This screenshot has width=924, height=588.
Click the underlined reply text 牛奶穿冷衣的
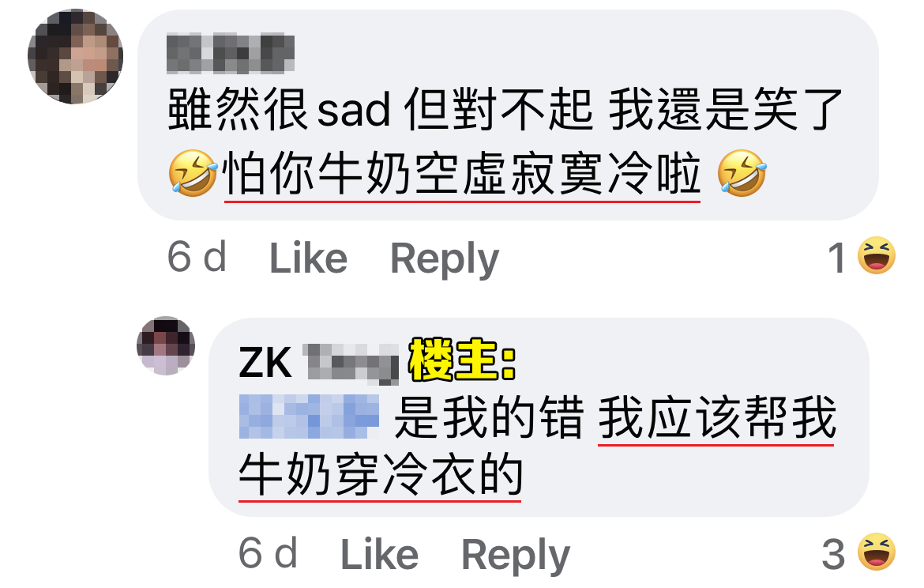pos(381,475)
